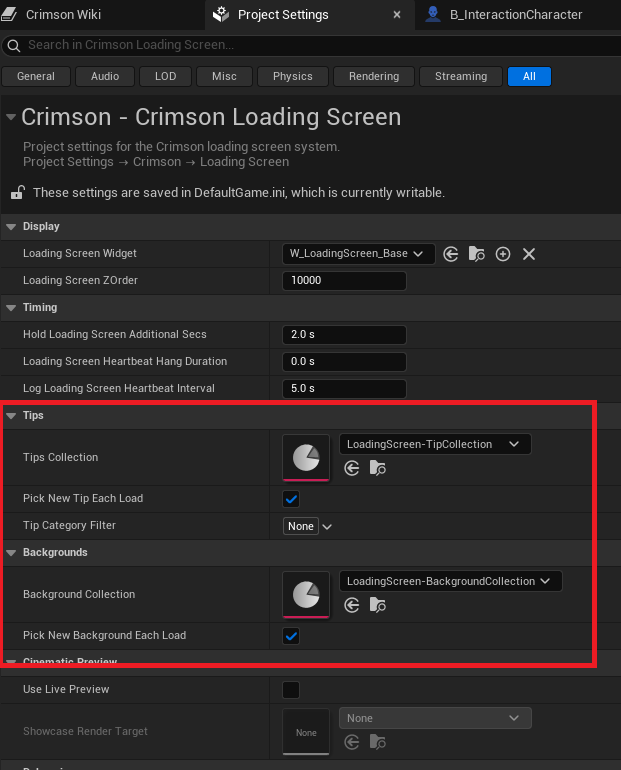621x770 pixels.
Task: Click the Loading Screen ZOrder value field
Action: [344, 281]
